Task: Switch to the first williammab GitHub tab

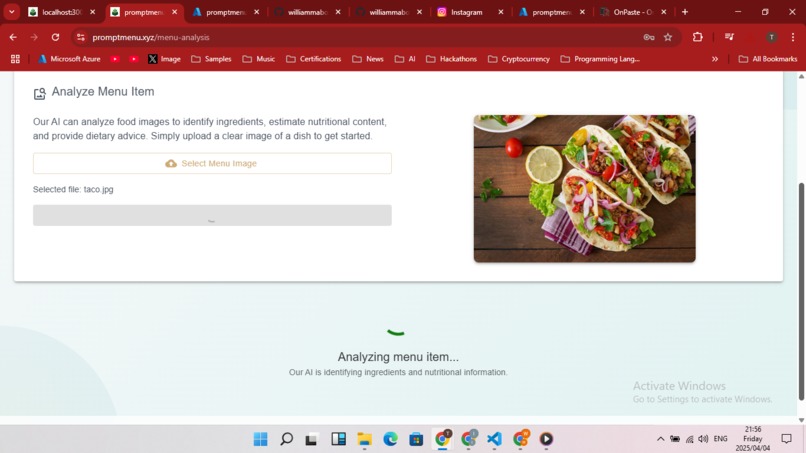Action: click(307, 12)
